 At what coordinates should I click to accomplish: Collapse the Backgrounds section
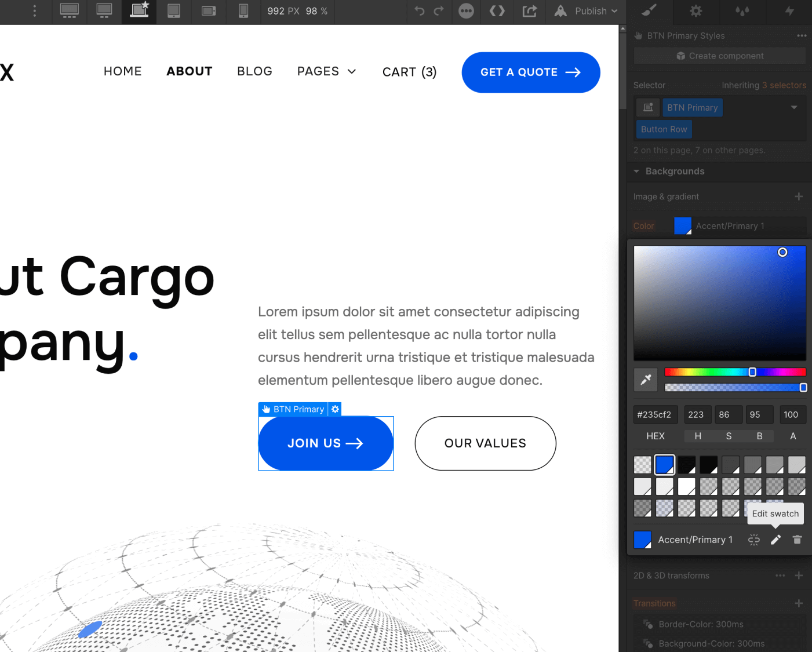[636, 172]
